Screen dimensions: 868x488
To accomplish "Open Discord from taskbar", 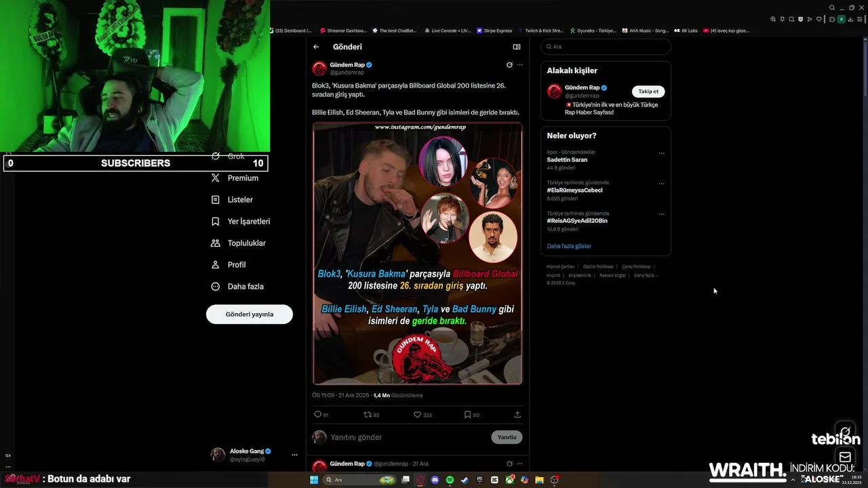I will [435, 480].
